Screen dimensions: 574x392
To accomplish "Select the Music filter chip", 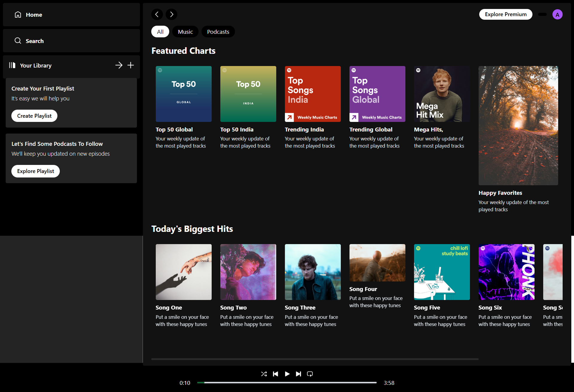I will click(x=185, y=31).
